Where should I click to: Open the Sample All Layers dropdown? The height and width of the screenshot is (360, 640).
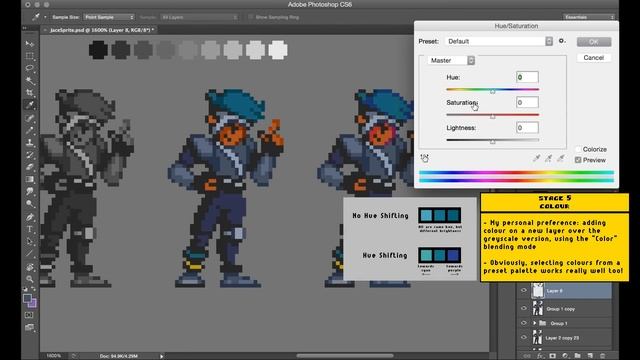pyautogui.click(x=199, y=17)
